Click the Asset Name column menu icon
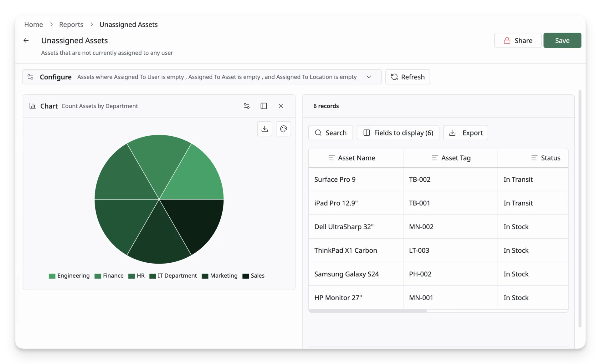 [331, 158]
